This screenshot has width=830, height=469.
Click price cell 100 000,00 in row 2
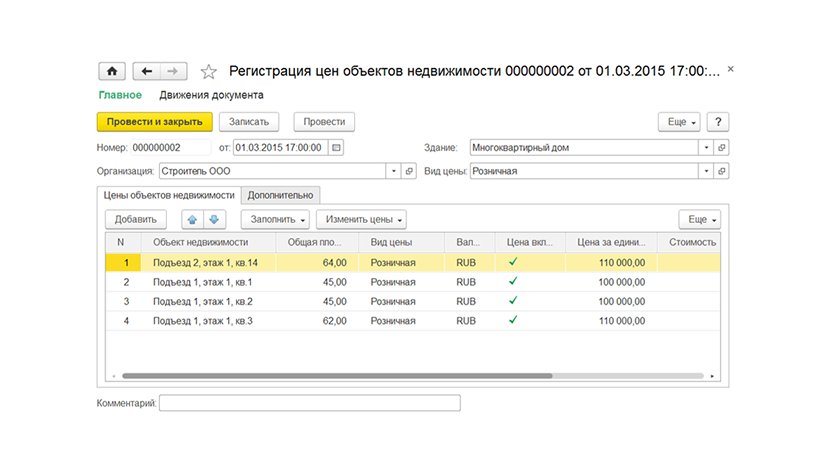pos(611,282)
